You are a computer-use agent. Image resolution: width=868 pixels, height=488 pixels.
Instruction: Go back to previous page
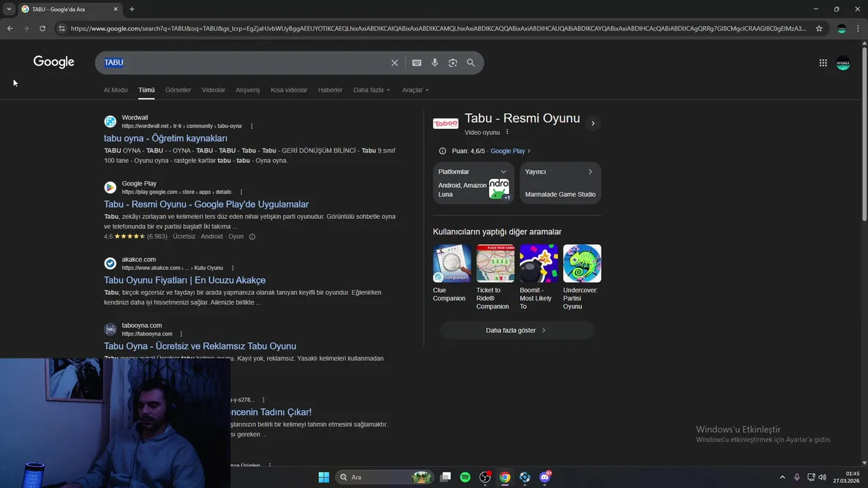(x=9, y=28)
